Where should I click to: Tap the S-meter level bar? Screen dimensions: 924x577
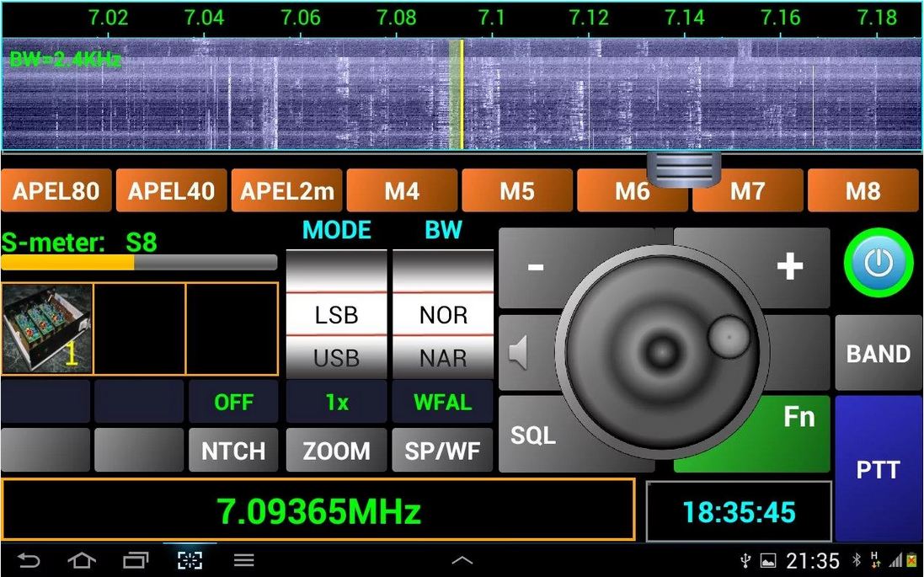[139, 262]
